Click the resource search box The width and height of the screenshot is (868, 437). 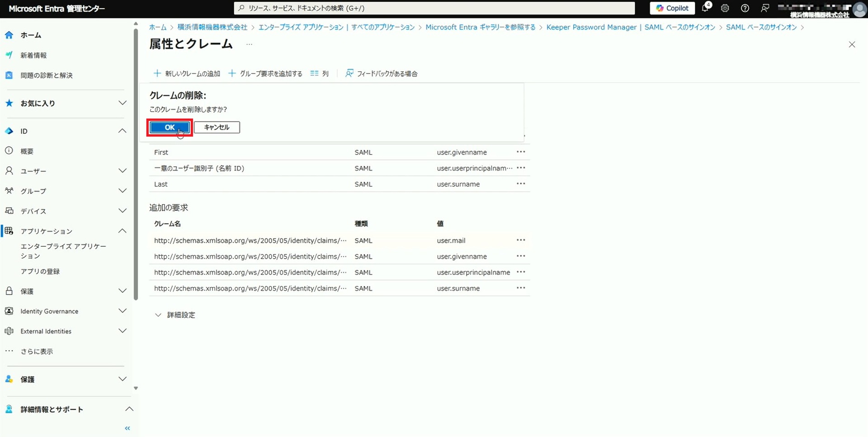click(x=434, y=8)
